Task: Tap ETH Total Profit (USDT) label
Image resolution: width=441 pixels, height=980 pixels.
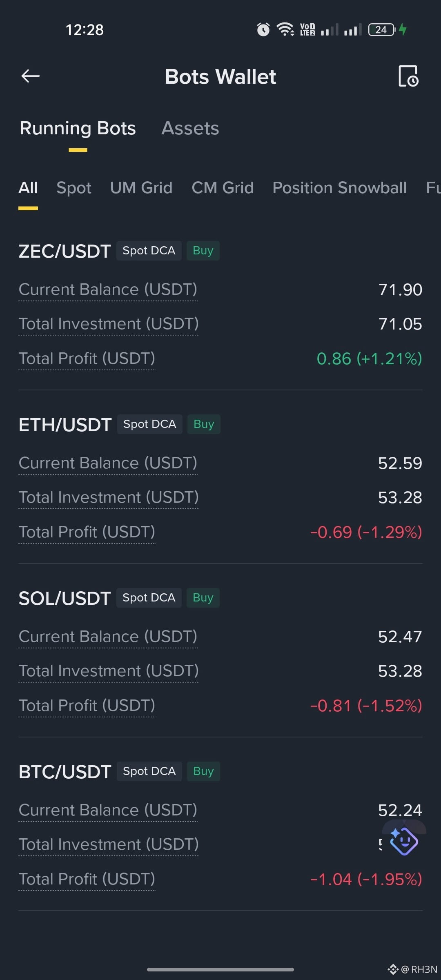Action: coord(87,532)
